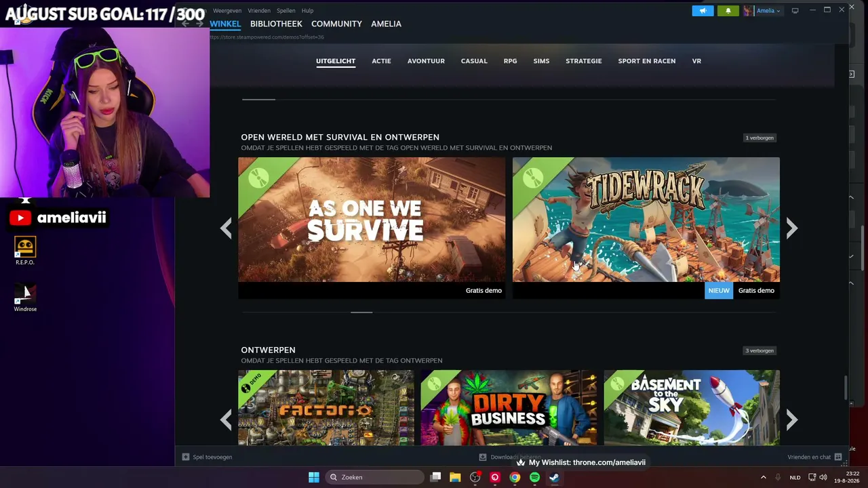Show previous games in Ontwerpen carousel

tap(226, 420)
